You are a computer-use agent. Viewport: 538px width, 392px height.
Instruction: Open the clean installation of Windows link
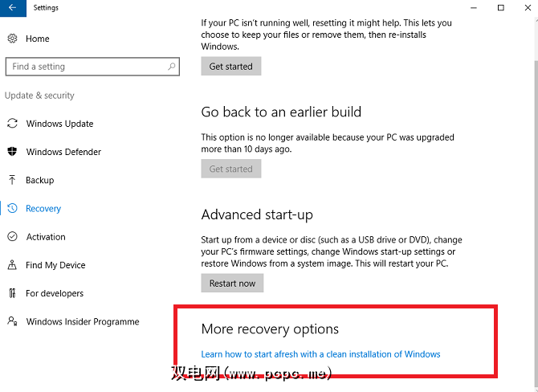click(320, 354)
